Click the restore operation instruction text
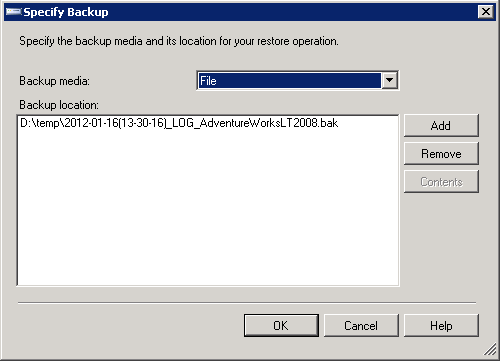500x361 pixels. (x=179, y=41)
